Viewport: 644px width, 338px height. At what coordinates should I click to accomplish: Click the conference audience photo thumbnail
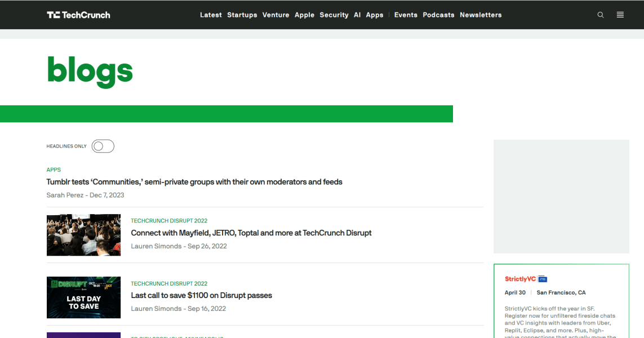coord(83,235)
